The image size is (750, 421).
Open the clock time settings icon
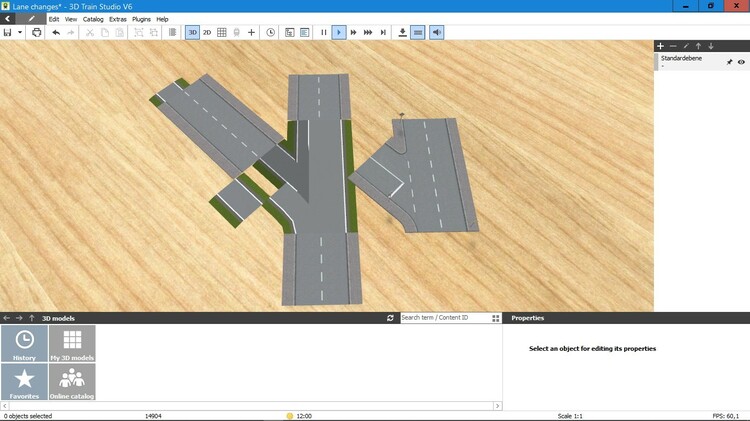[271, 32]
